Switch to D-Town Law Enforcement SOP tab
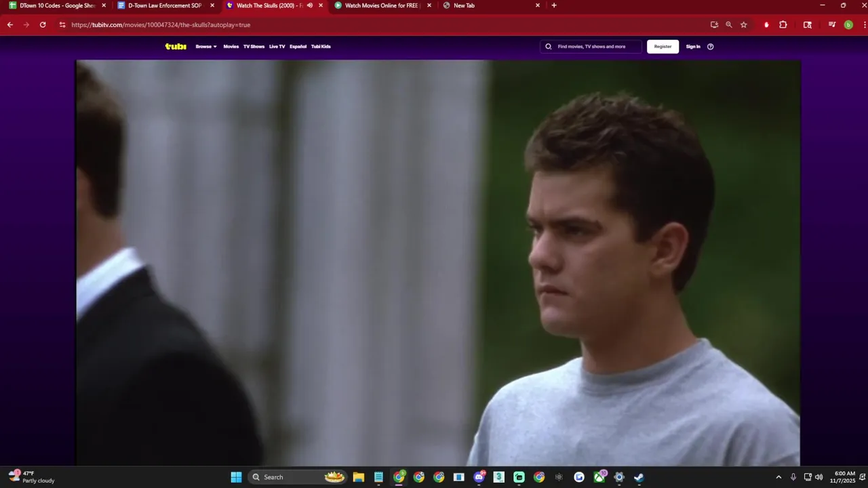Image resolution: width=868 pixels, height=488 pixels. click(164, 5)
